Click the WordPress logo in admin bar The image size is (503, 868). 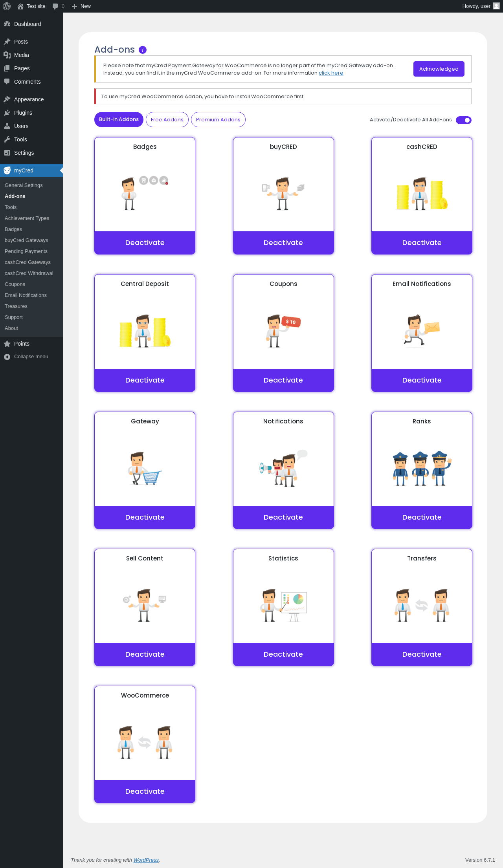[7, 6]
